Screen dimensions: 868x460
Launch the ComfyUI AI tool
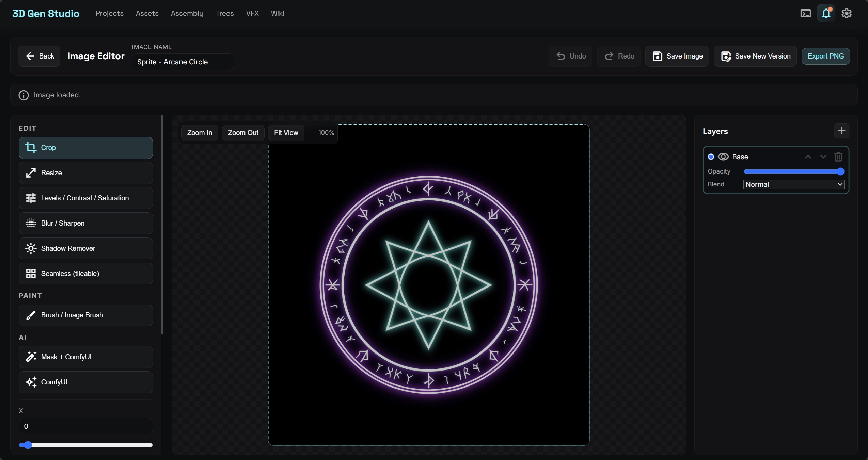[x=85, y=382]
